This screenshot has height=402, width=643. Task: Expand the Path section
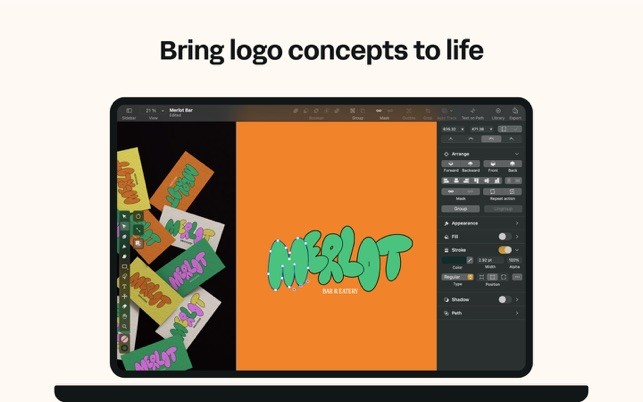517,313
